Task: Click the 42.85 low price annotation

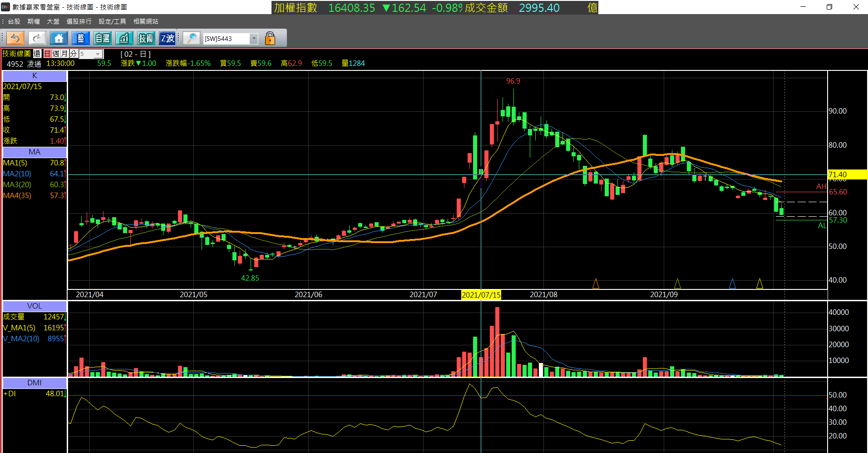Action: 250,278
